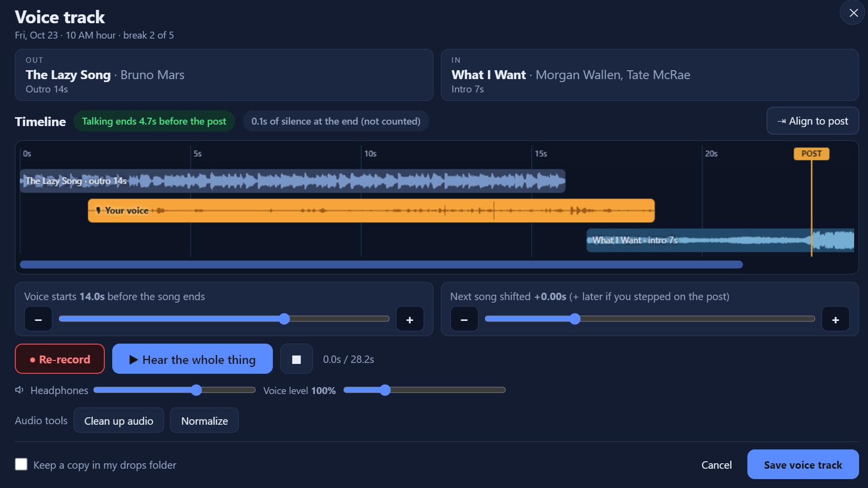
Task: Click Clean up audio
Action: pyautogui.click(x=119, y=421)
